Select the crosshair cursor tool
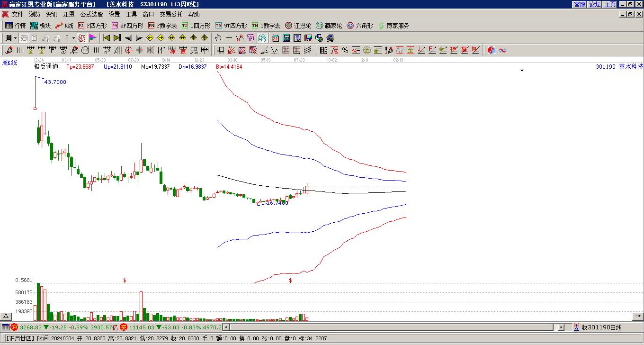644x345 pixels. 229,38
